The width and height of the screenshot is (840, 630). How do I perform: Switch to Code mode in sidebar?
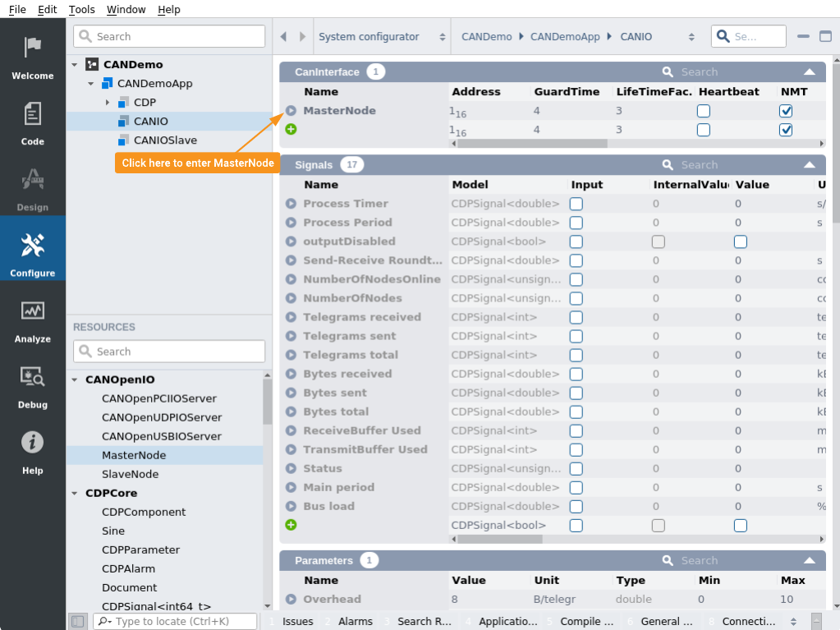coord(33,123)
